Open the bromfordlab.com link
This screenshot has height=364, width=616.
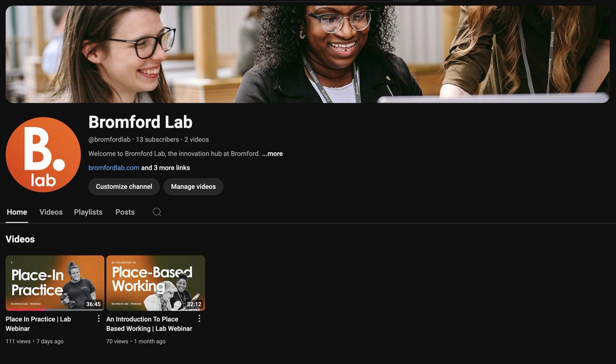(114, 168)
